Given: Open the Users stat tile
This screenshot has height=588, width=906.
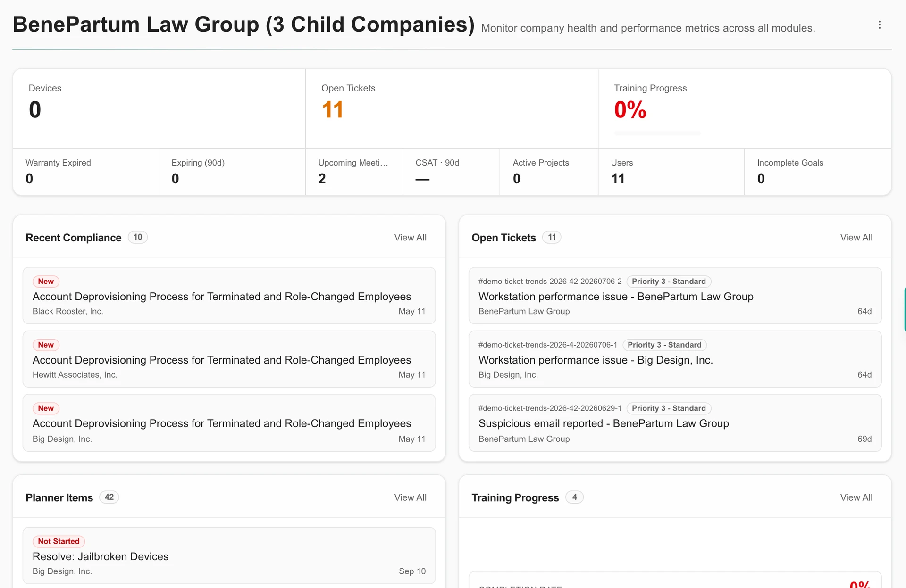Looking at the screenshot, I should click(671, 172).
